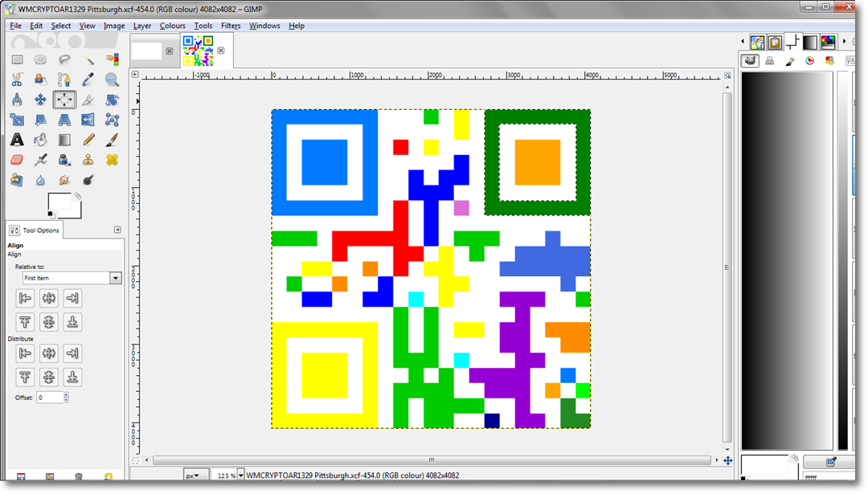Select the Measure compass tool
868x494 pixels.
(17, 100)
